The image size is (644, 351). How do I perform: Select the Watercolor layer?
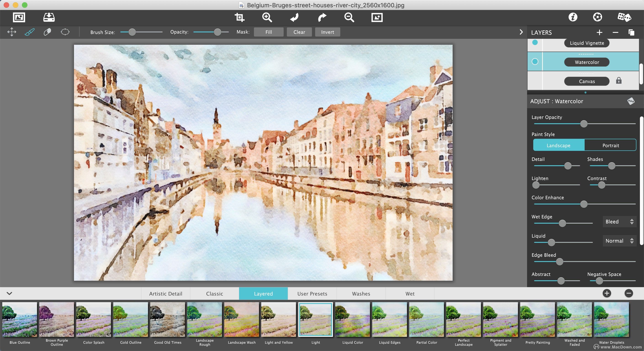tap(586, 62)
